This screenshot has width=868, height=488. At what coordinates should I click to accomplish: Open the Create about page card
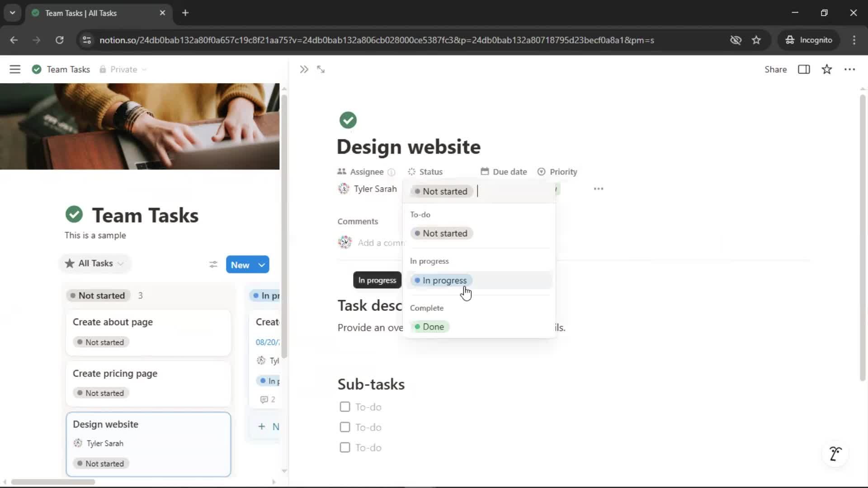(148, 333)
